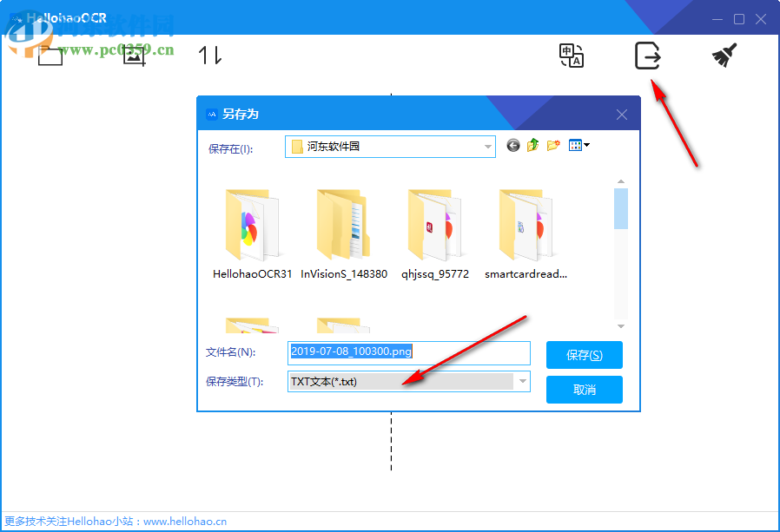This screenshot has height=532, width=780.
Task: Open folder icon in HellohaoOCR toolbar
Action: coord(50,56)
